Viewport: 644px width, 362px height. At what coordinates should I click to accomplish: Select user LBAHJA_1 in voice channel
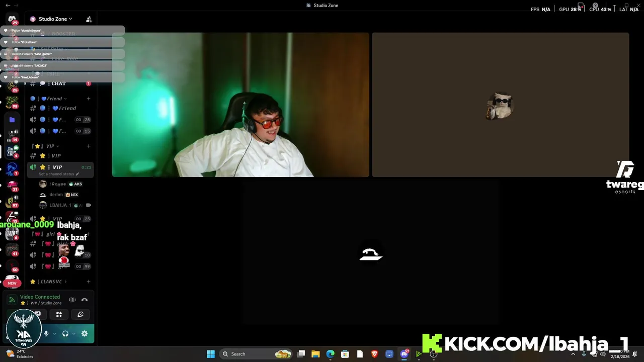click(60, 205)
